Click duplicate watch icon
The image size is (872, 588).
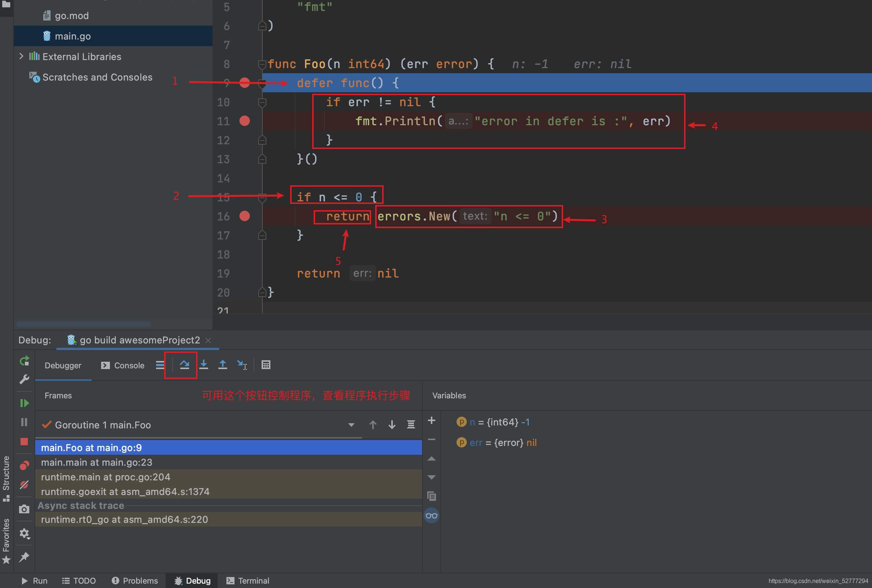(x=432, y=496)
